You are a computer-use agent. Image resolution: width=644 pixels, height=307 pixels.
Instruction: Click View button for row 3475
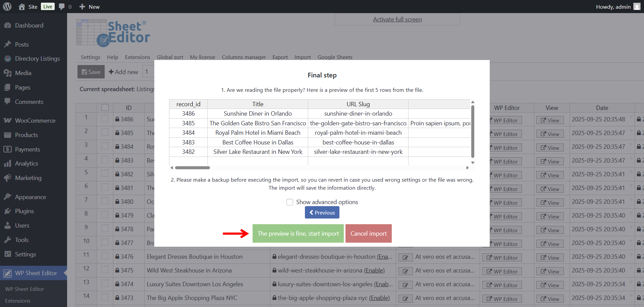click(550, 271)
